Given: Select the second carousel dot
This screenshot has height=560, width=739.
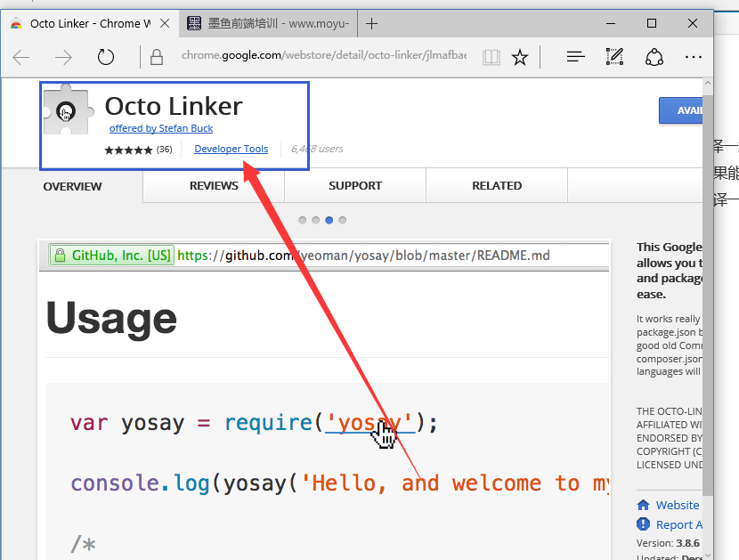Looking at the screenshot, I should click(x=316, y=220).
